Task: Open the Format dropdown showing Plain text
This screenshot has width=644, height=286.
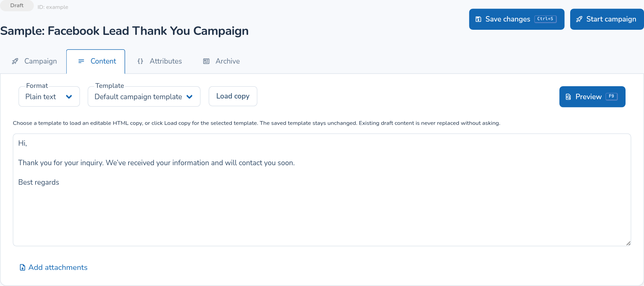Action: [x=49, y=97]
